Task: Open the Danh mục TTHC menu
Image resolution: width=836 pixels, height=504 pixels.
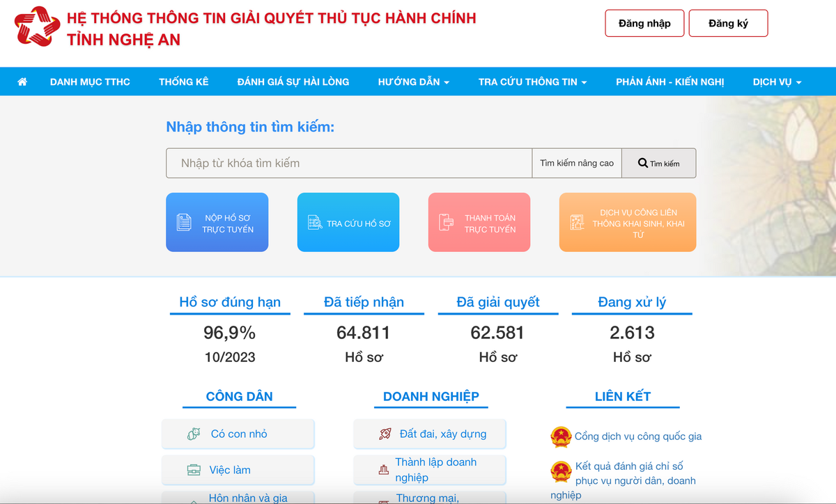Action: point(90,81)
